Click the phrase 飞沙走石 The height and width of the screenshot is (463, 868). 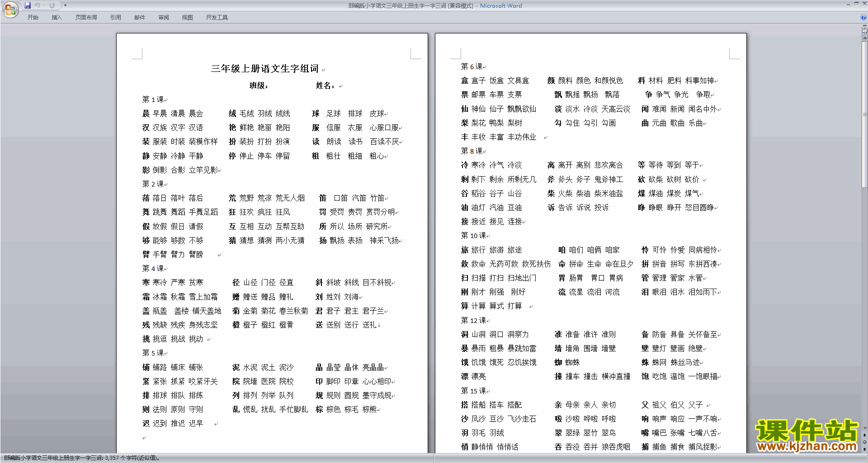click(x=522, y=419)
